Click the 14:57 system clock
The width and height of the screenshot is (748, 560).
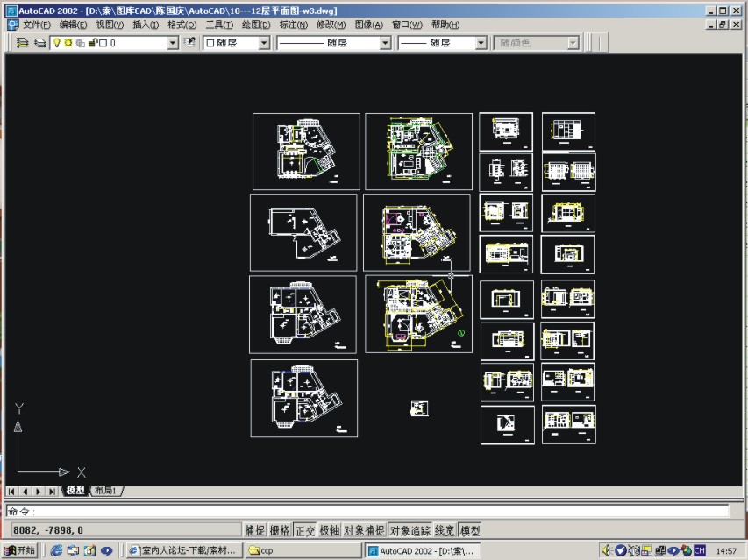tap(726, 551)
